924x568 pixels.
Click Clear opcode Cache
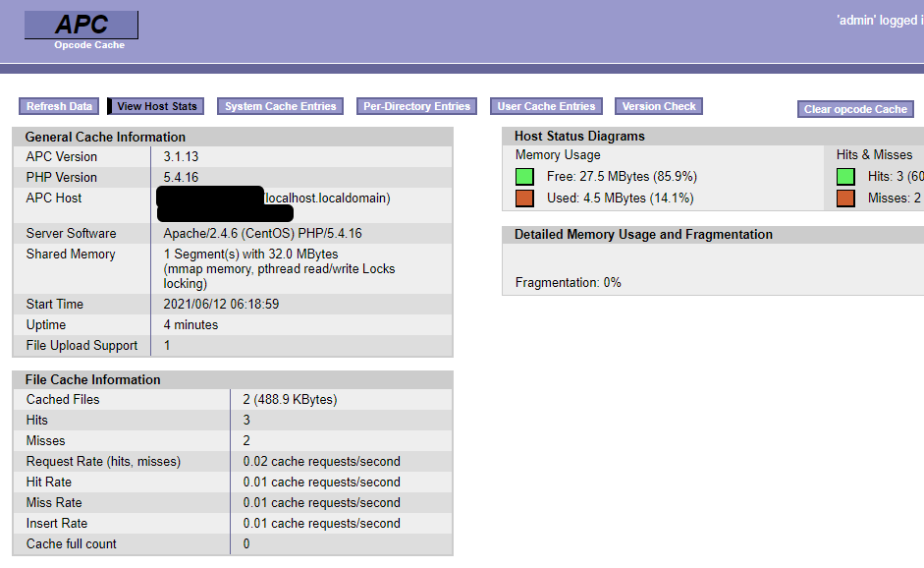853,109
